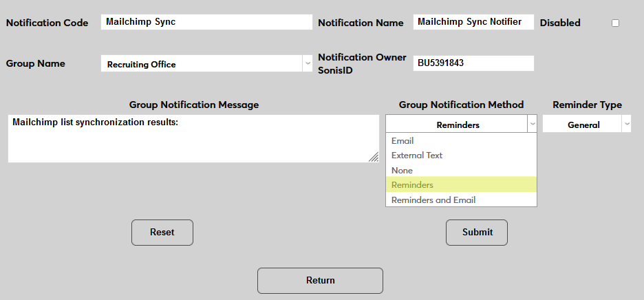644x300 pixels.
Task: Click inside the Group Notification Message textarea
Action: [193, 138]
